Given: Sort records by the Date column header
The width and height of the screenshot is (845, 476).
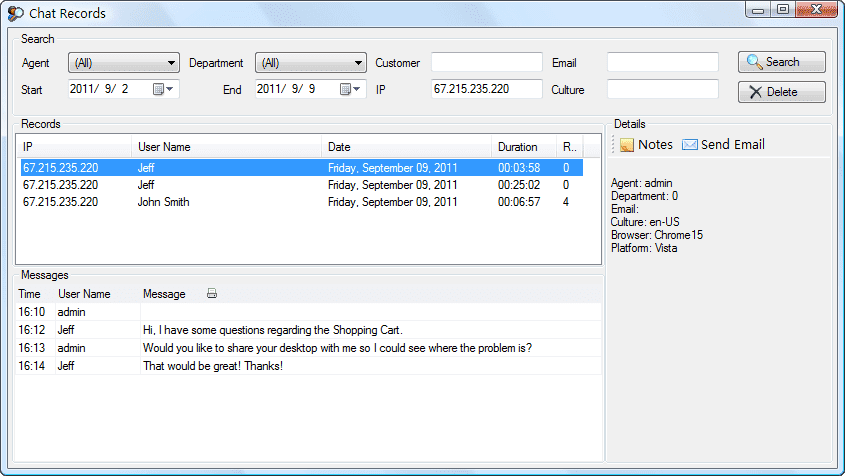Looking at the screenshot, I should 406,147.
